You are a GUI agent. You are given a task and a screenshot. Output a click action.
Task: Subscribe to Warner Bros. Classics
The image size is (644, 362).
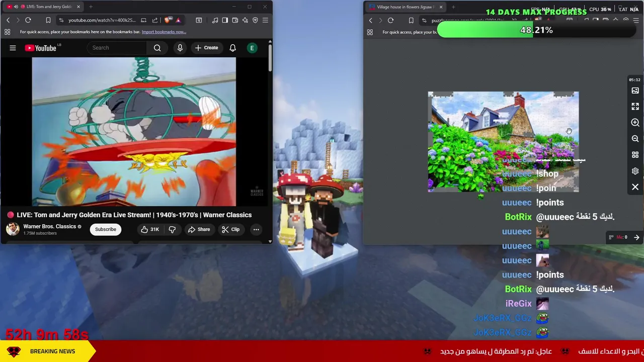(106, 229)
